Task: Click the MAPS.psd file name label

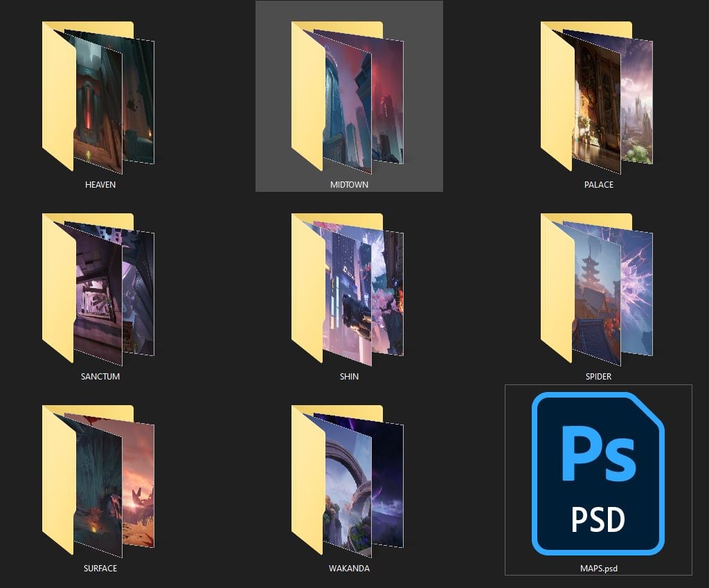Action: pos(599,569)
